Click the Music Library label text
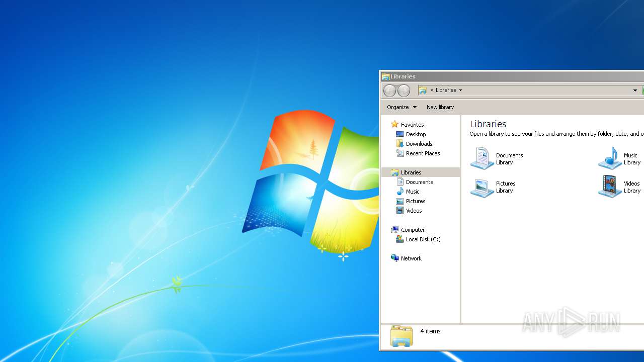This screenshot has width=644, height=362. point(632,159)
